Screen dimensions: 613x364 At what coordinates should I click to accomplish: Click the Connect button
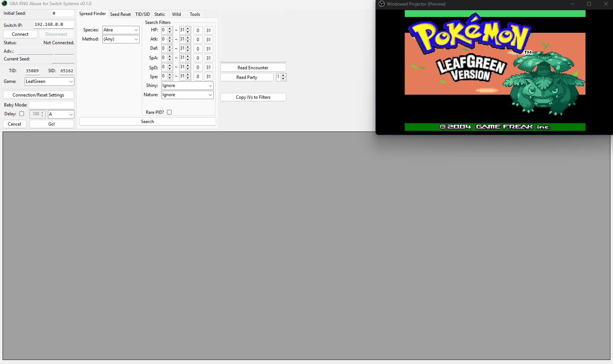(20, 34)
